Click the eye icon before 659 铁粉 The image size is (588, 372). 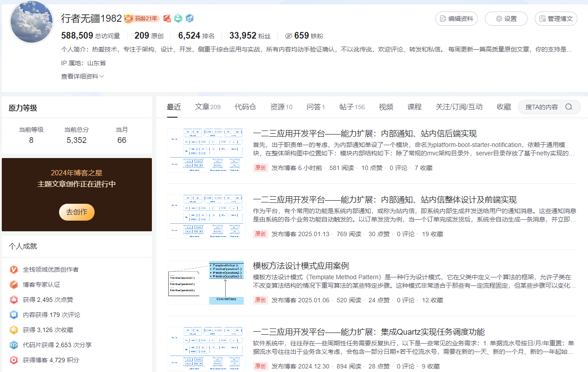pos(289,35)
